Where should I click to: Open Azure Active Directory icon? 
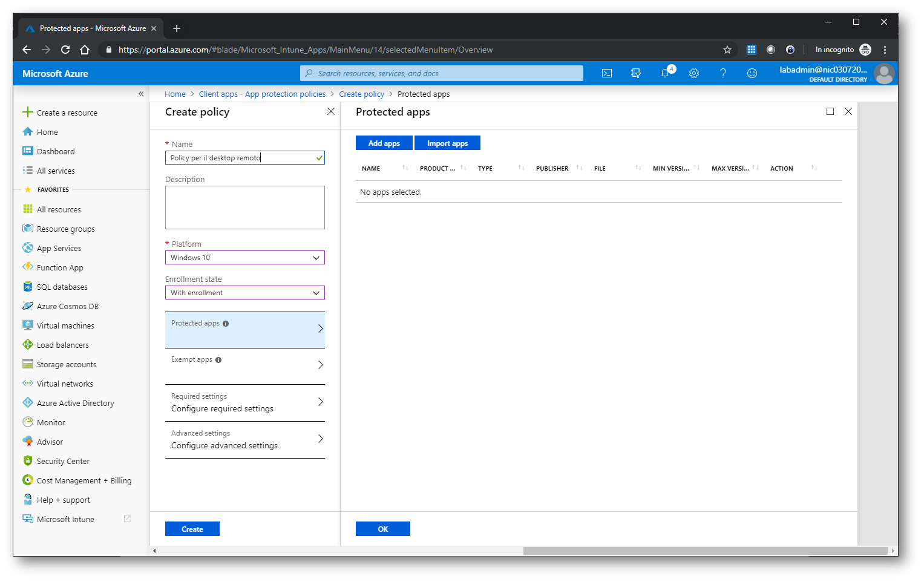27,402
